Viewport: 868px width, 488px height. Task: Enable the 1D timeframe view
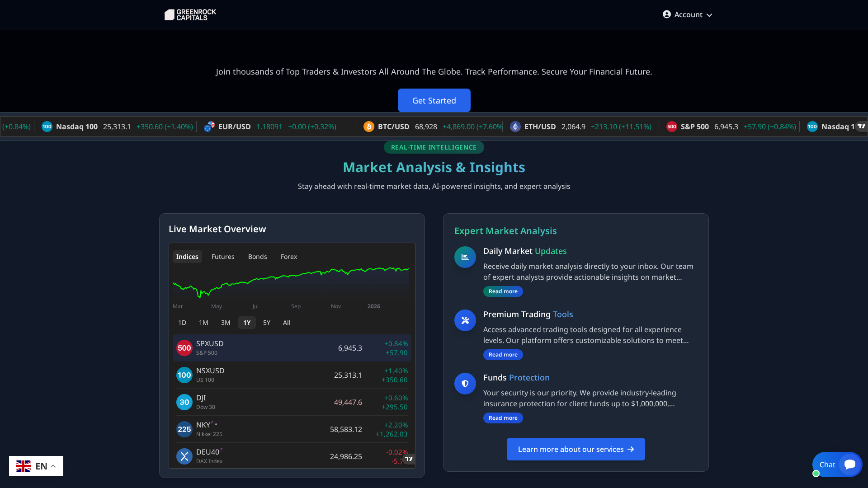click(182, 323)
